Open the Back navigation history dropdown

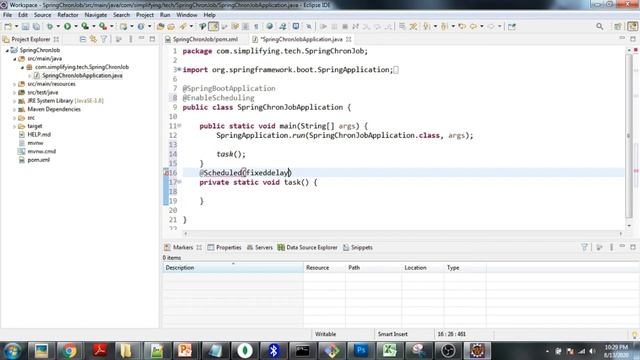coord(482,27)
